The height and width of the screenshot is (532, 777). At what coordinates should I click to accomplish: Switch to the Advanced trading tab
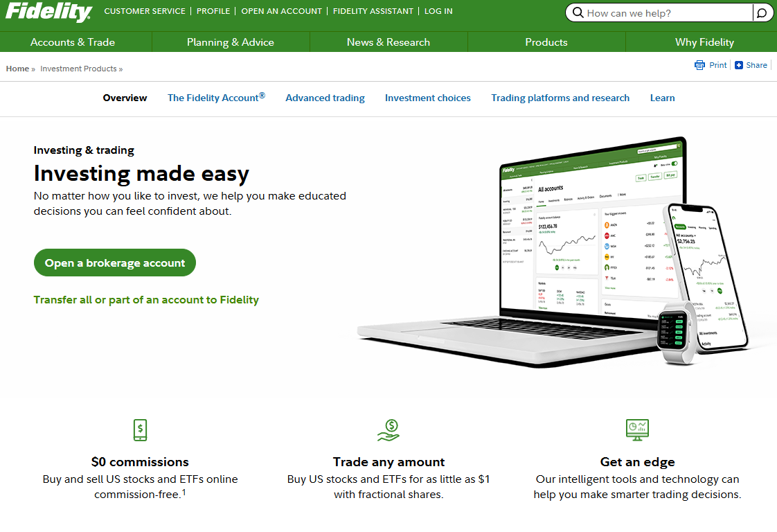(325, 98)
